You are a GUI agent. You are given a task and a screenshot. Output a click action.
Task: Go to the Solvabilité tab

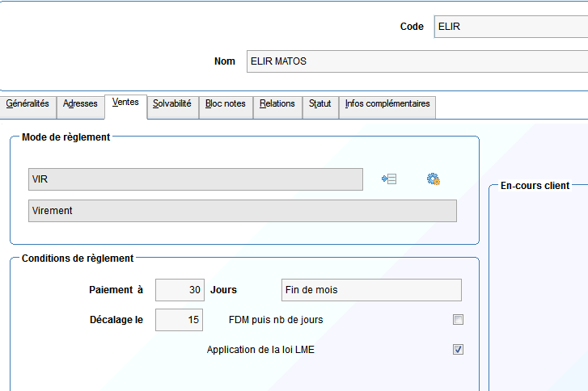[172, 104]
